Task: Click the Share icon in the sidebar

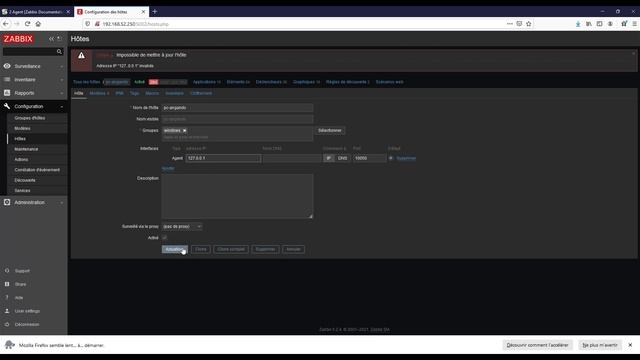Action: click(7, 284)
